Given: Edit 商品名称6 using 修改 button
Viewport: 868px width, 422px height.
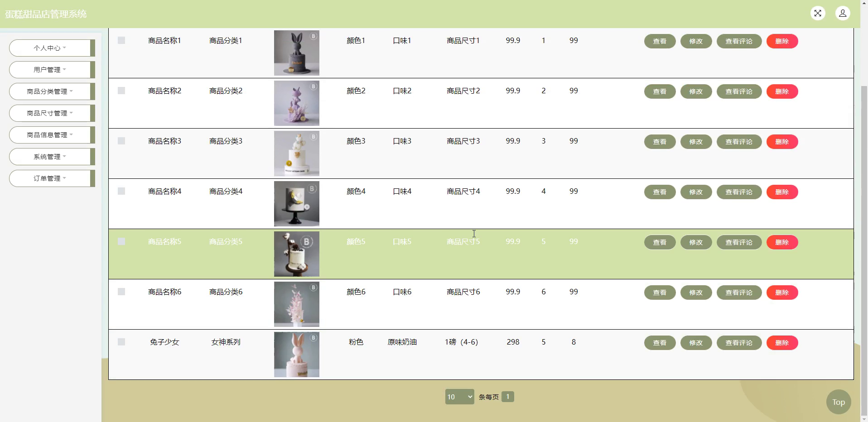Looking at the screenshot, I should click(696, 293).
